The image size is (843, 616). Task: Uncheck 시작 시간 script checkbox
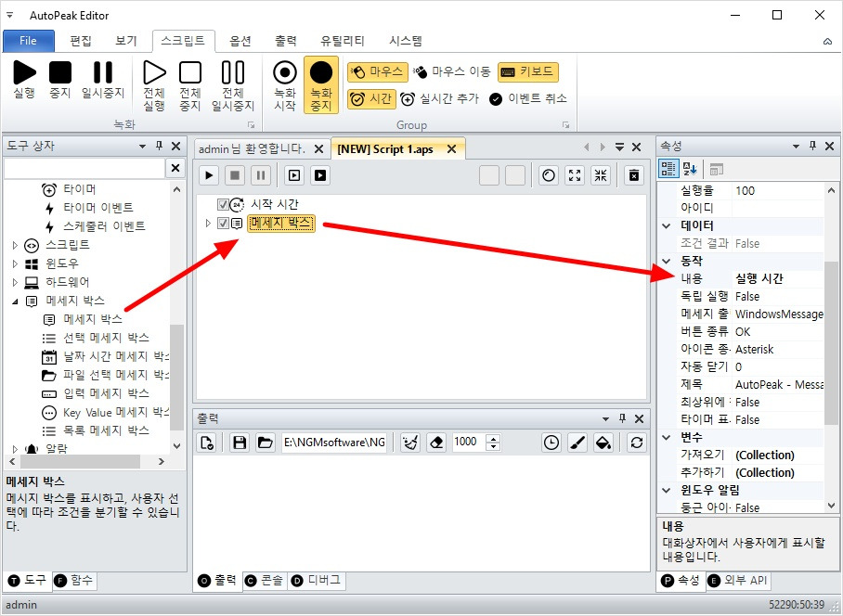223,205
